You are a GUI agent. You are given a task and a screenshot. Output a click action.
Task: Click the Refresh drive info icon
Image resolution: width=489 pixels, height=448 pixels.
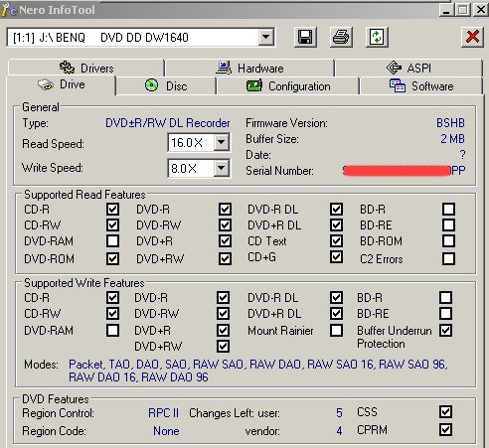[377, 37]
